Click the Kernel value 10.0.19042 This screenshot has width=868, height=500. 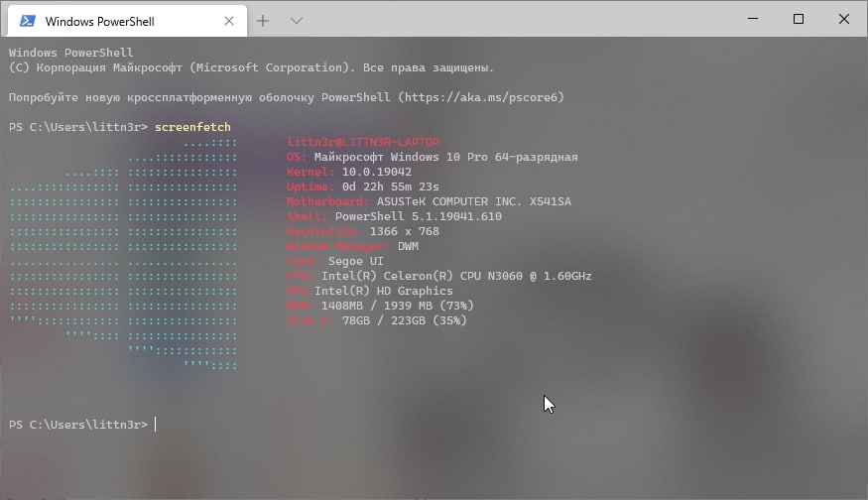[x=376, y=172]
